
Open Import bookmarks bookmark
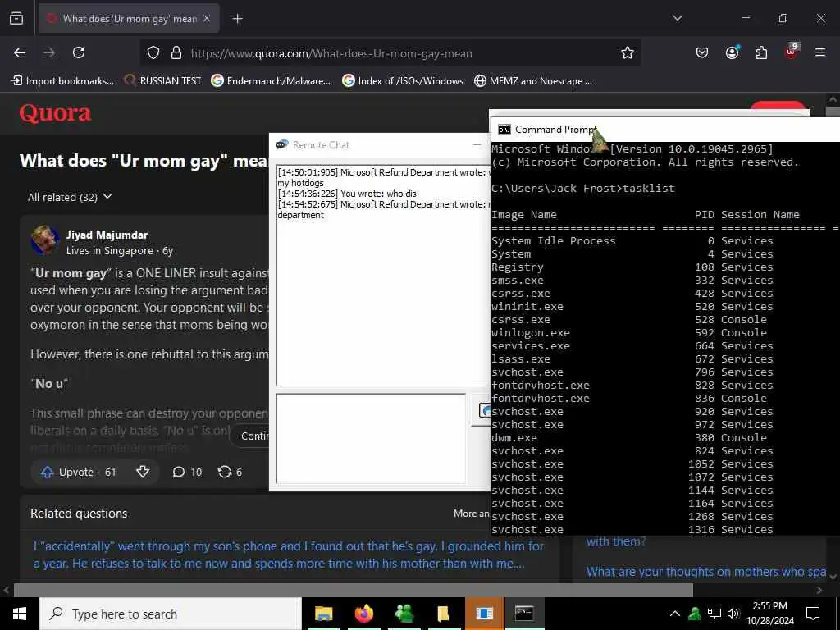(63, 81)
